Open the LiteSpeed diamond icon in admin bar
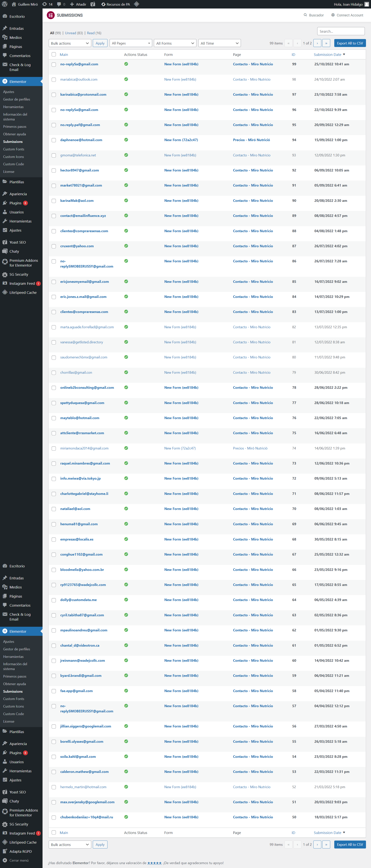This screenshot has height=868, width=371. click(x=136, y=4)
